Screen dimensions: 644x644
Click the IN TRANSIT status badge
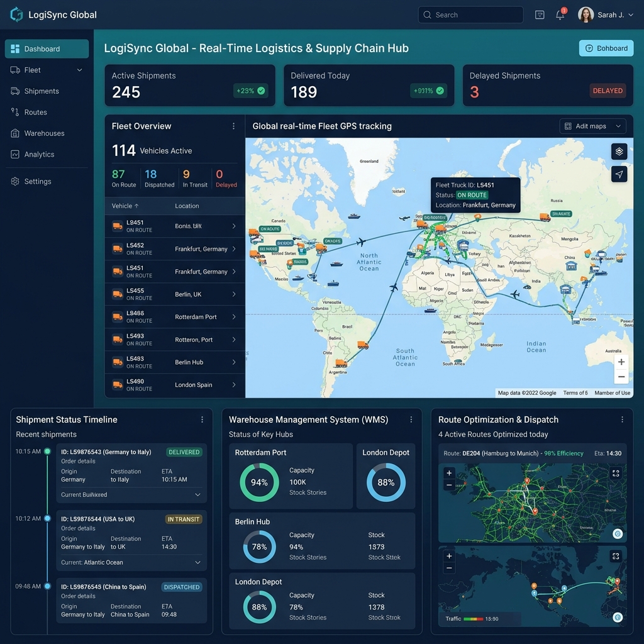pyautogui.click(x=183, y=519)
